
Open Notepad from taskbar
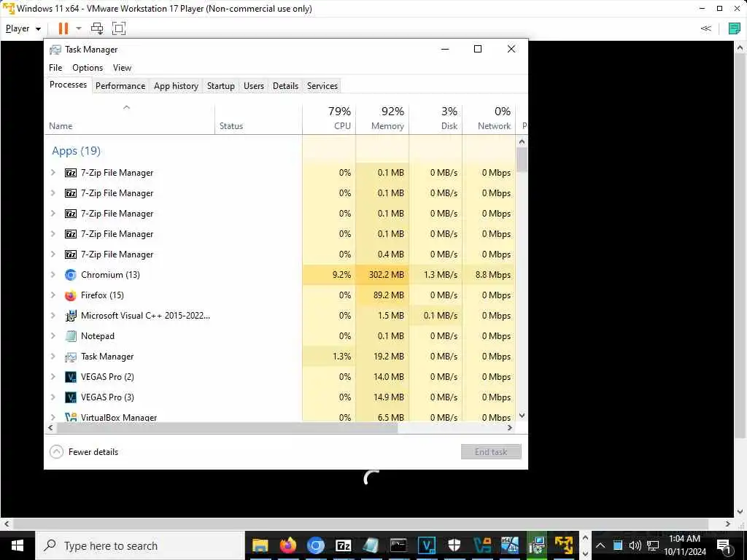[x=371, y=545]
